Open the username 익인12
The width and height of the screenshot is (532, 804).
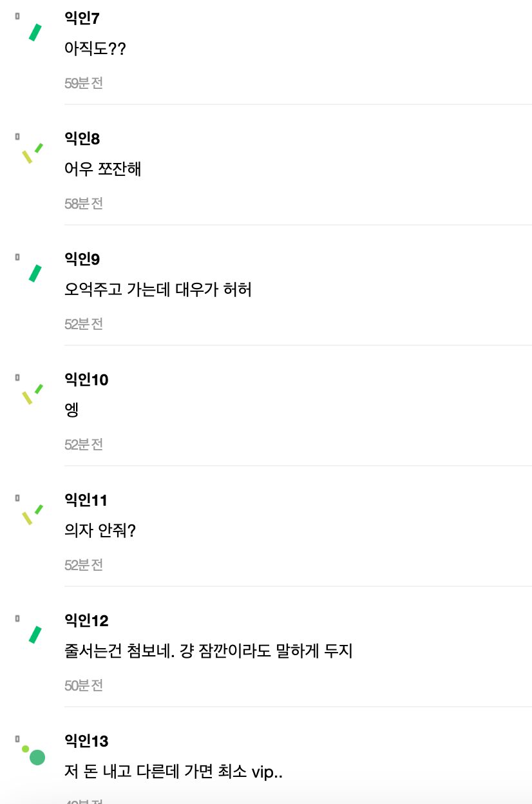pos(86,621)
